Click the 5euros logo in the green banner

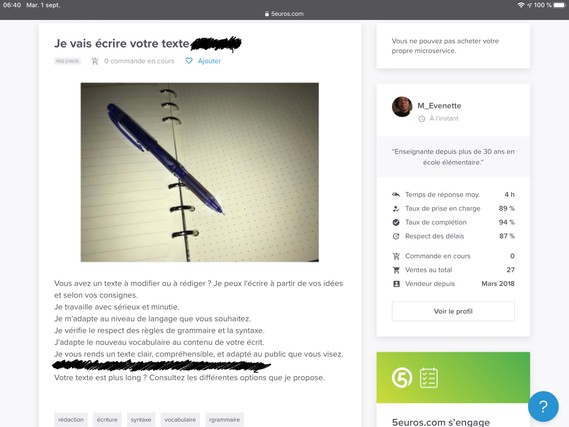click(x=402, y=378)
